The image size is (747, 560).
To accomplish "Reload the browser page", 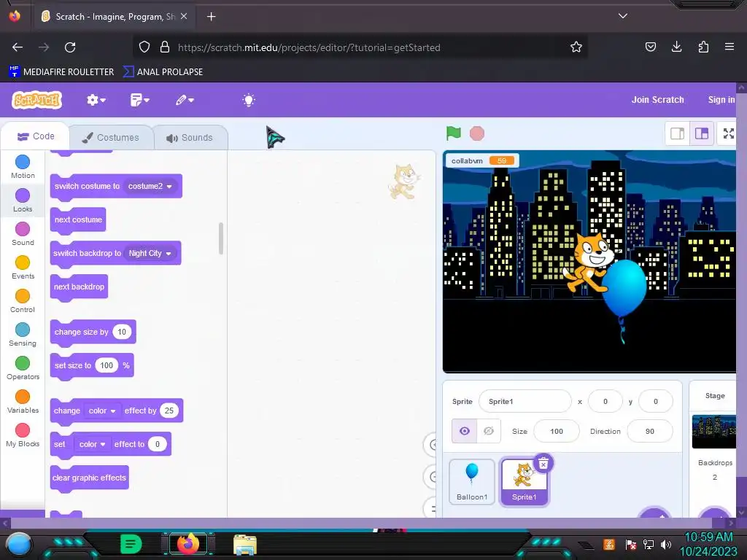I will (x=70, y=47).
